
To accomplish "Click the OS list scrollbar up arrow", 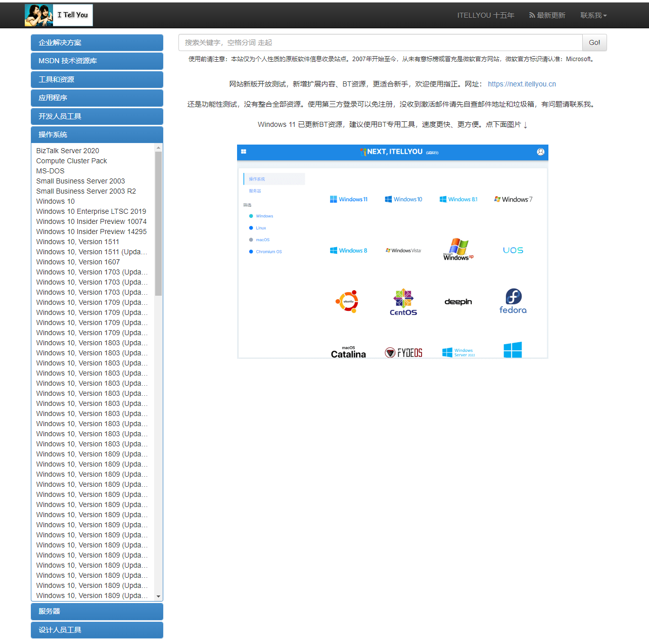I will tap(159, 148).
